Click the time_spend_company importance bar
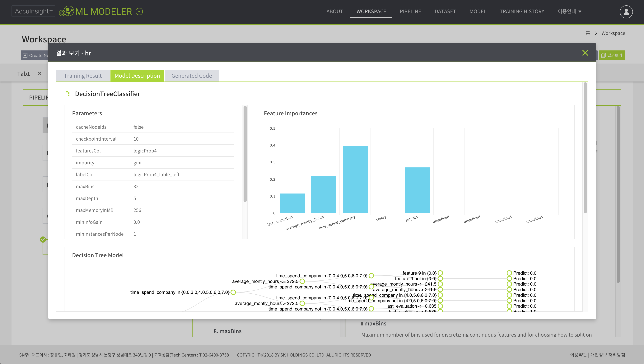 [x=355, y=180]
